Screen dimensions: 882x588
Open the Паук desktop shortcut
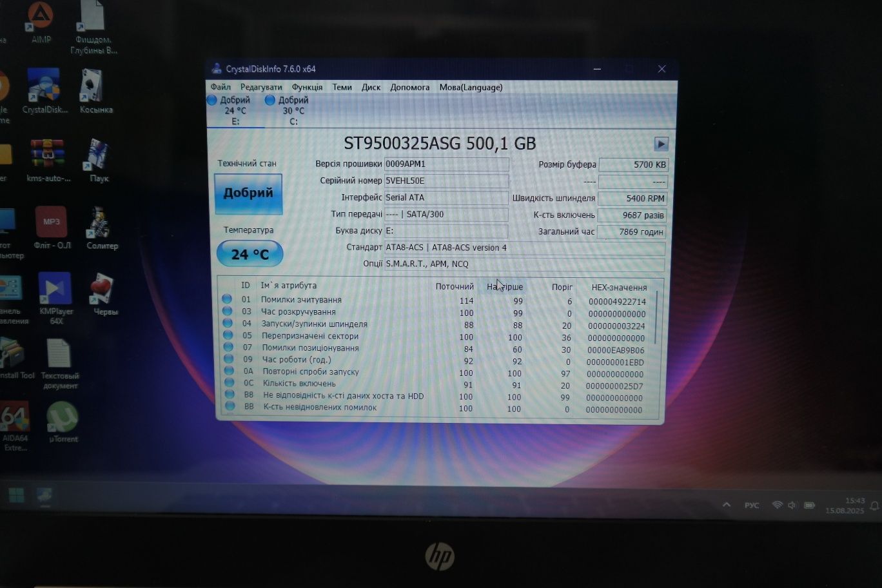point(98,161)
